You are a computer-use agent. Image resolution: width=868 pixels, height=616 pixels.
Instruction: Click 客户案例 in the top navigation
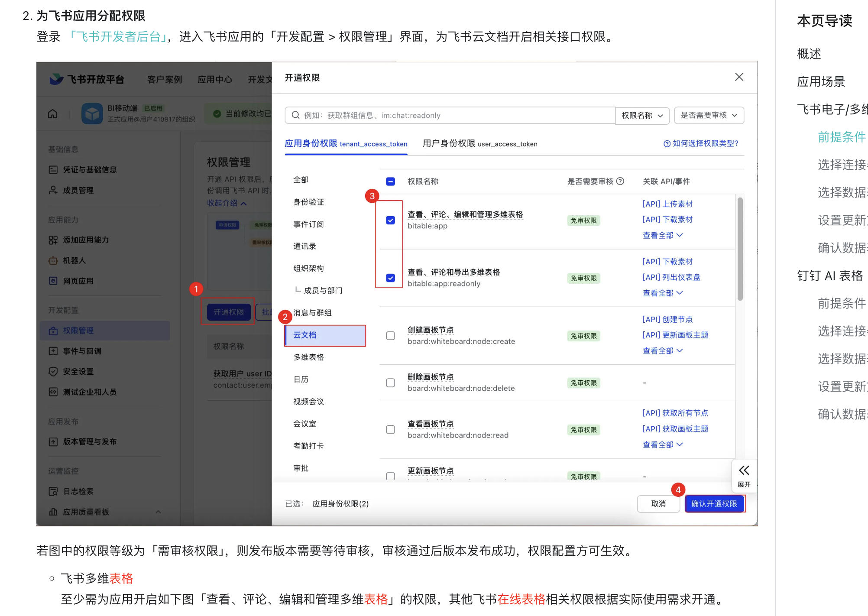pyautogui.click(x=164, y=79)
